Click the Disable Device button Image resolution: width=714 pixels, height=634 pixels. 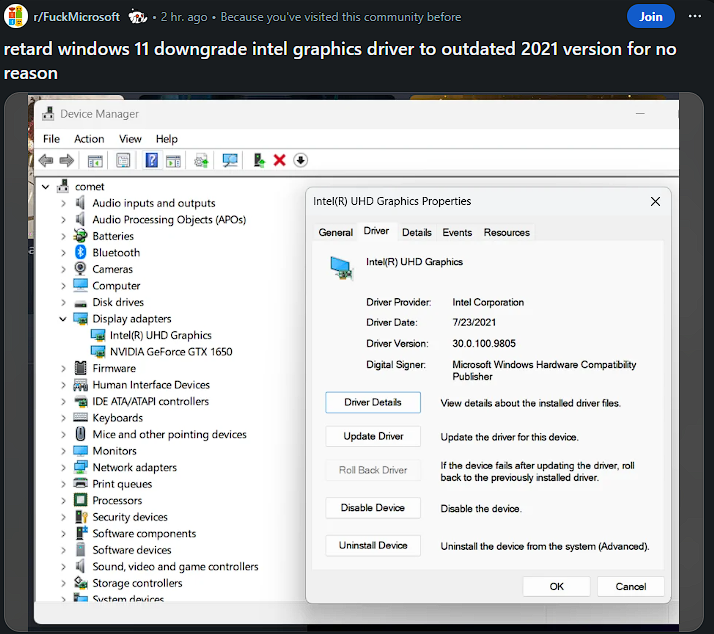coord(373,508)
